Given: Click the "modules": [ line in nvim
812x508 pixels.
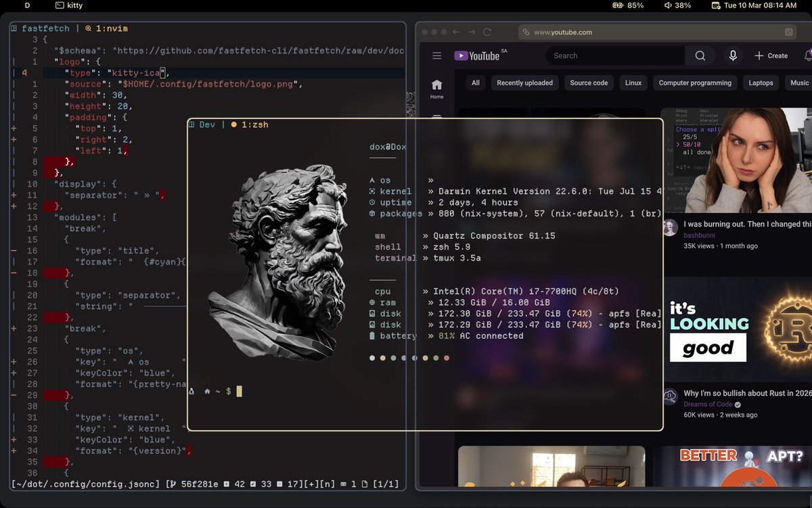Looking at the screenshot, I should pos(86,218).
